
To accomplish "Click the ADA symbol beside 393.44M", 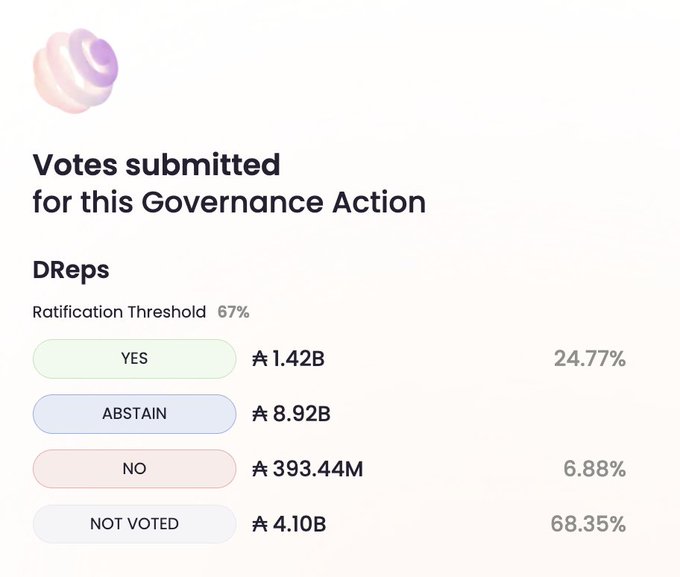I will point(260,469).
